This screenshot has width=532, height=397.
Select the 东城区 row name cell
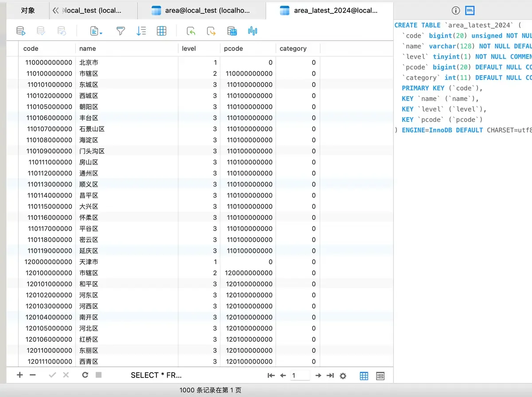(127, 85)
